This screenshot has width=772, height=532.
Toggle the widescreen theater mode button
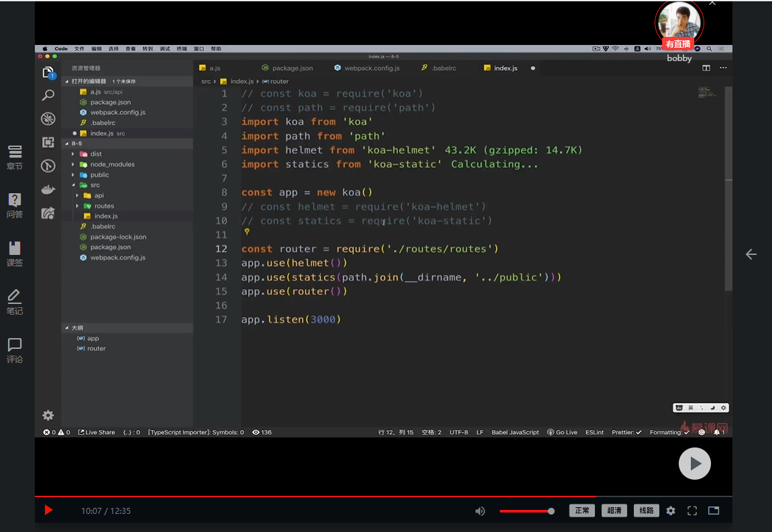(714, 511)
